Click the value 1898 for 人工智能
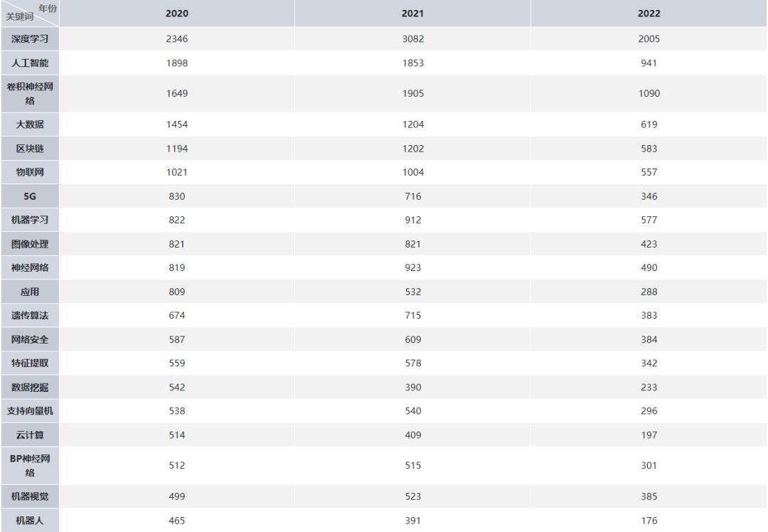This screenshot has height=532, width=768. (177, 63)
